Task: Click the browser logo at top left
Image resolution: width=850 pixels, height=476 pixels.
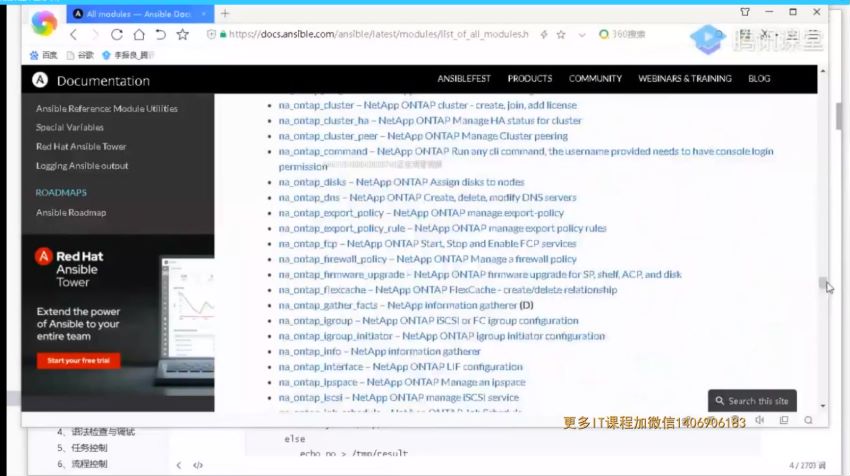Action: (x=44, y=23)
